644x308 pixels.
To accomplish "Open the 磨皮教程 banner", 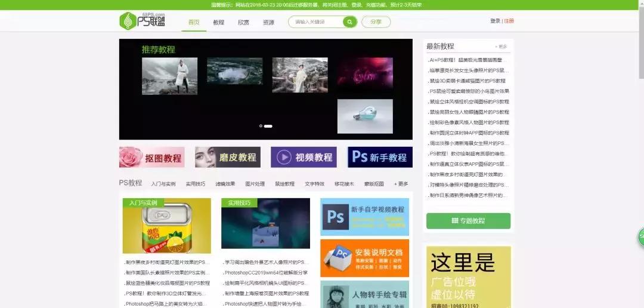I will click(228, 157).
